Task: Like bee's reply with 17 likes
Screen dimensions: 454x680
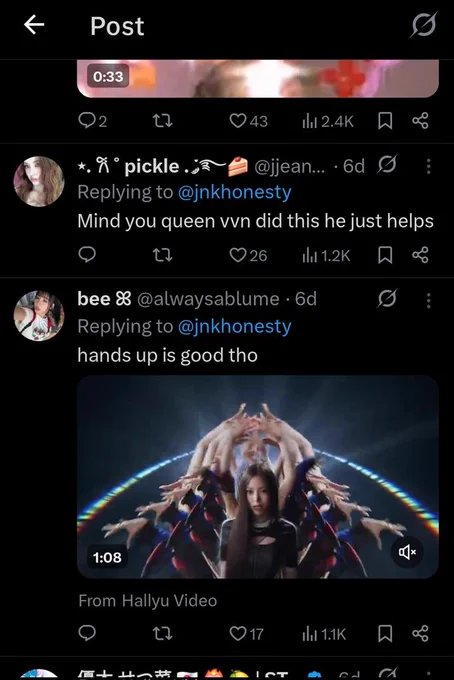Action: [246, 634]
